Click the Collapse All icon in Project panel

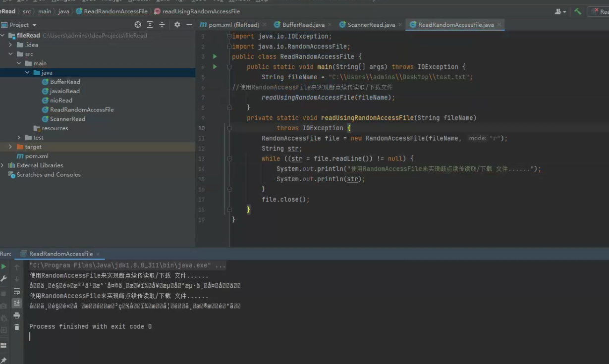point(162,25)
